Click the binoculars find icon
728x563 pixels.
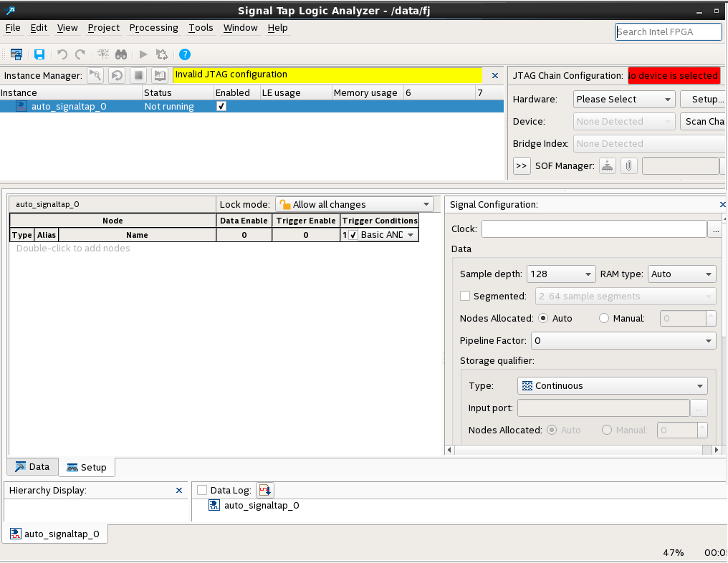[121, 54]
